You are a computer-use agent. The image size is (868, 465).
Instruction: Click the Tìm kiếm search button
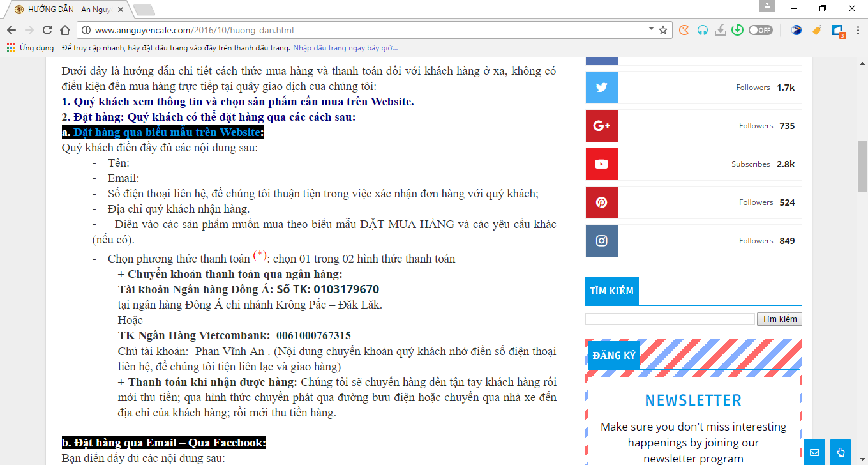point(779,319)
